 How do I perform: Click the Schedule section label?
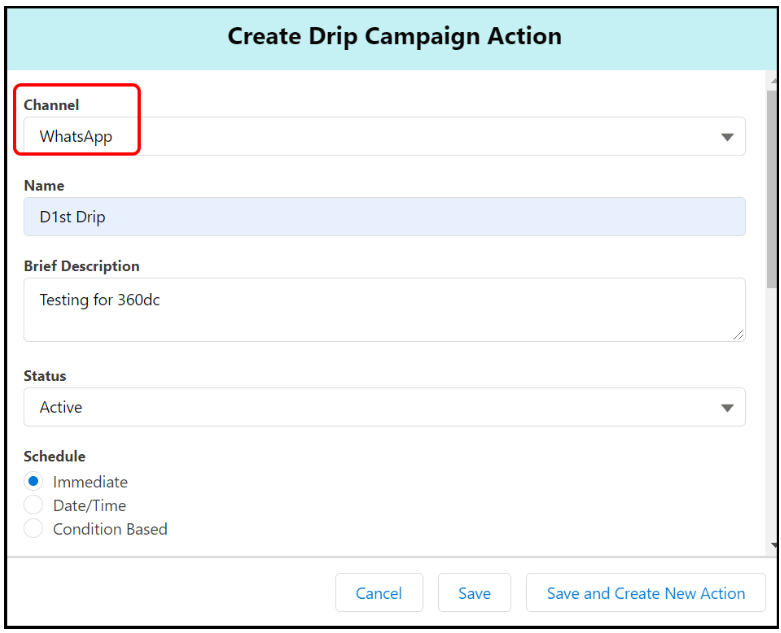[55, 456]
